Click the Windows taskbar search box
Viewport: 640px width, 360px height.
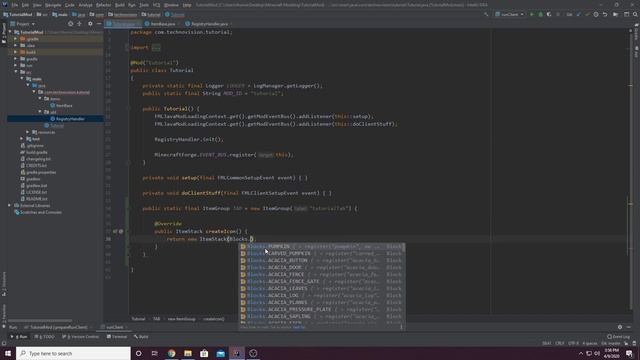pyautogui.click(x=73, y=353)
